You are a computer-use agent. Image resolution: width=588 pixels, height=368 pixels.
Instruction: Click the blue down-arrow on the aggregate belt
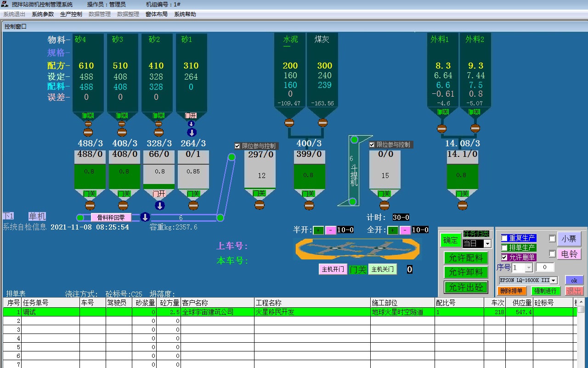click(145, 217)
